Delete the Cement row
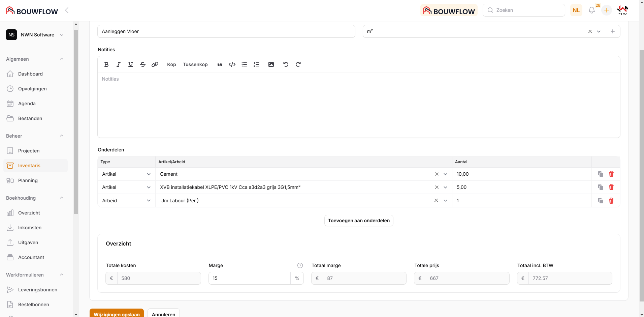Viewport: 644px width, 317px height. click(x=611, y=174)
